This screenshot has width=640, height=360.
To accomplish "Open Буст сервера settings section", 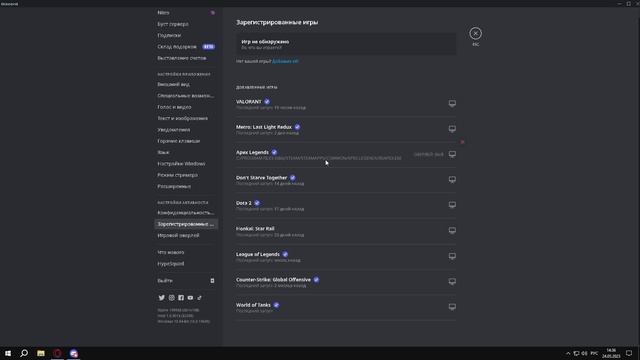I will pos(186,24).
